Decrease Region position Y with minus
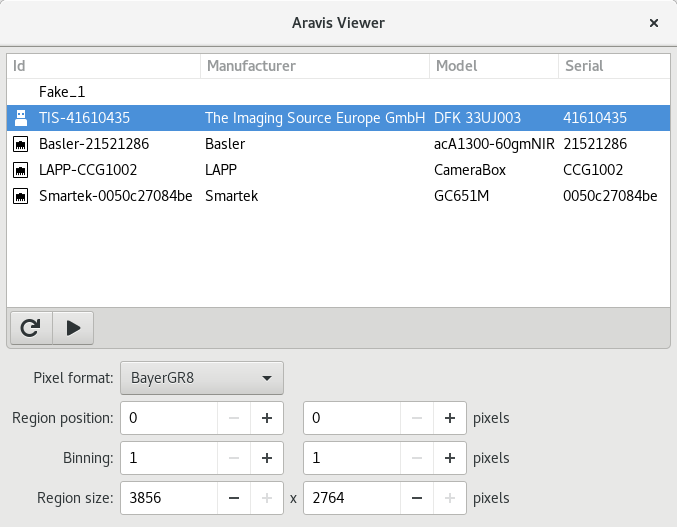This screenshot has height=527, width=677. click(417, 418)
